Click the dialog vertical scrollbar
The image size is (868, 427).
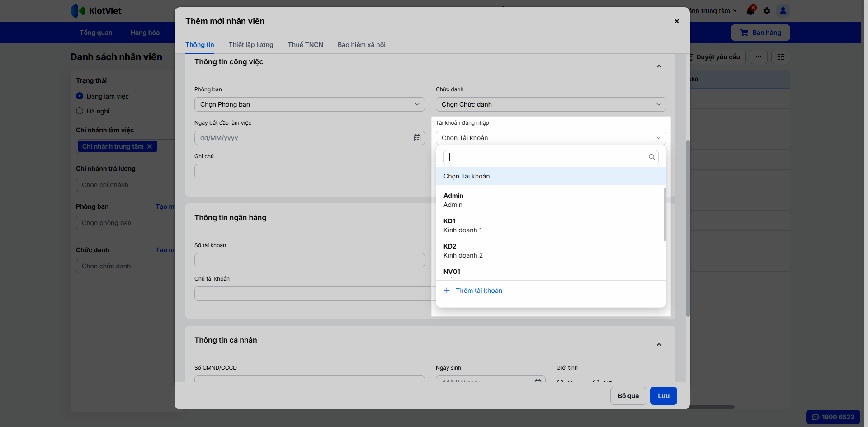pyautogui.click(x=688, y=228)
